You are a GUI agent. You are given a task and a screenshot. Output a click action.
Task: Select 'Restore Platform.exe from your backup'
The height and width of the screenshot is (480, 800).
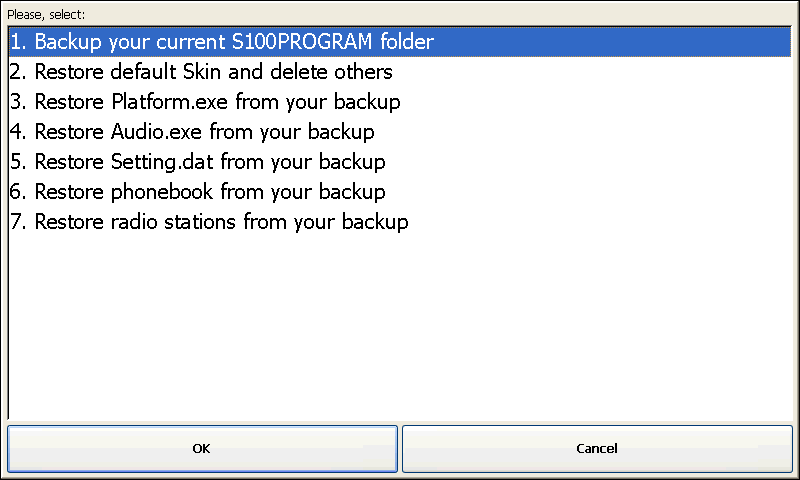(399, 102)
